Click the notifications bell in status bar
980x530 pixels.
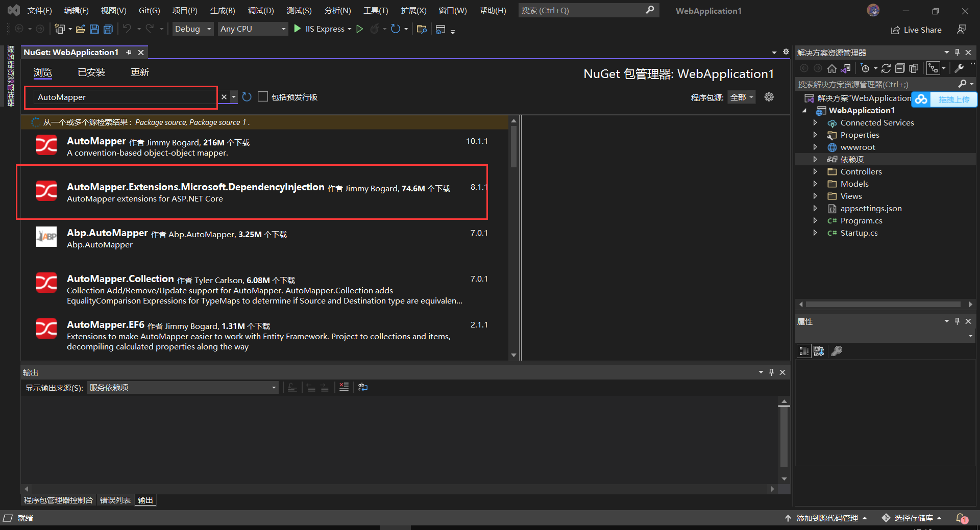962,518
